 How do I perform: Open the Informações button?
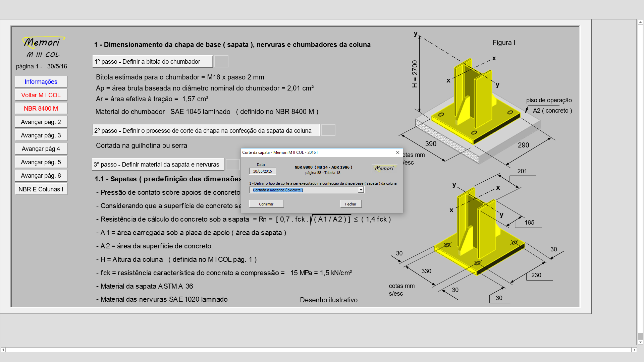coord(41,82)
